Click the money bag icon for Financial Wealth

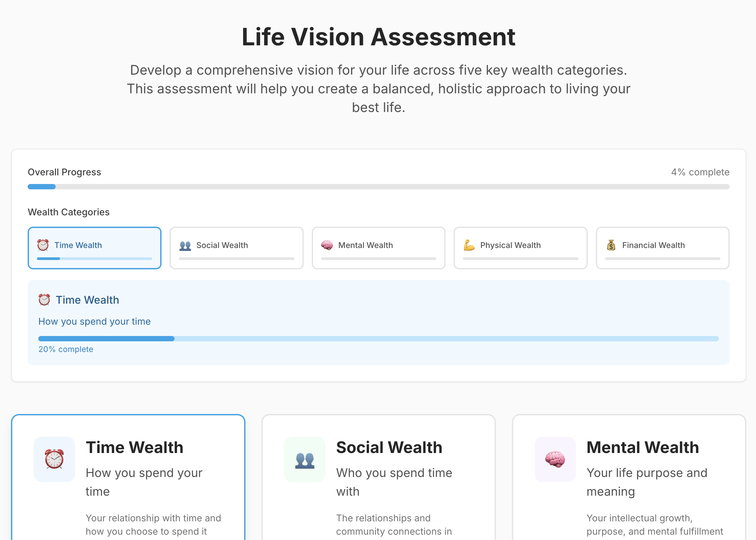pyautogui.click(x=611, y=245)
